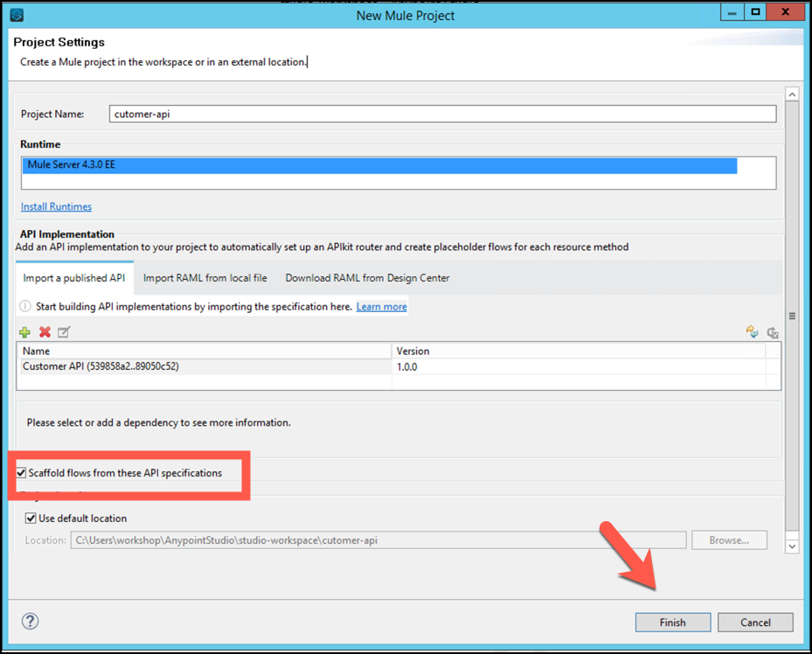Image resolution: width=812 pixels, height=654 pixels.
Task: Click the 1.0.0 version cell
Action: (579, 366)
